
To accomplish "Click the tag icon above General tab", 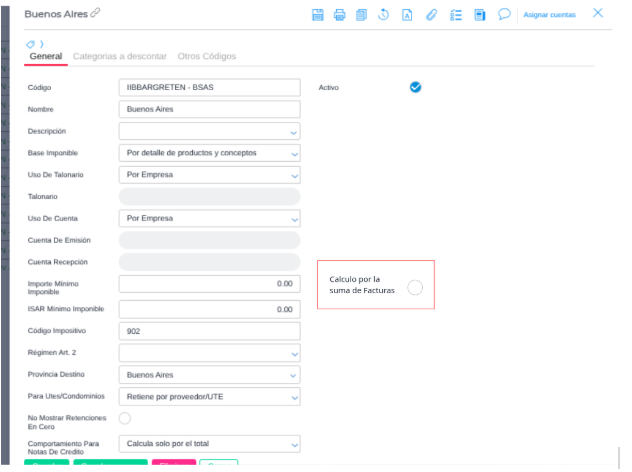I will tap(31, 44).
